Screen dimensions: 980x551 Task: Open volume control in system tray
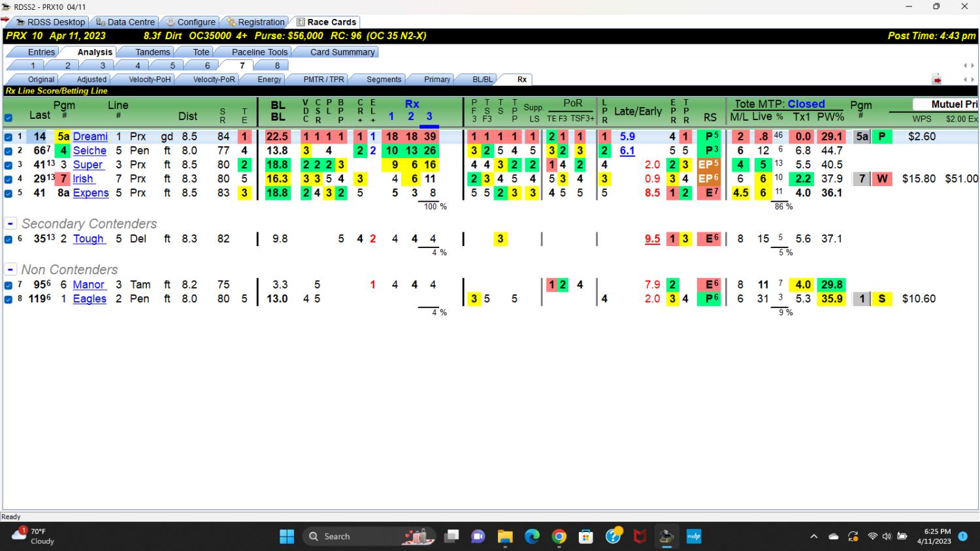[887, 537]
